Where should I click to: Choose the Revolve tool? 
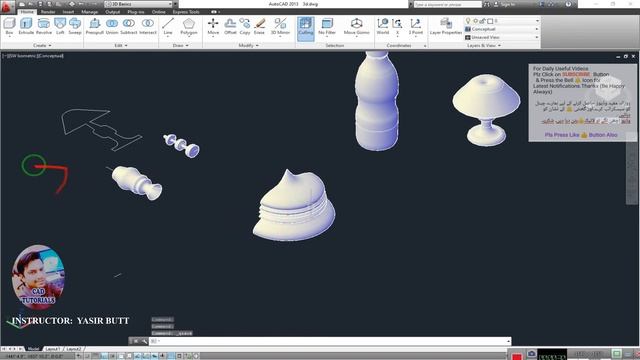pyautogui.click(x=44, y=26)
